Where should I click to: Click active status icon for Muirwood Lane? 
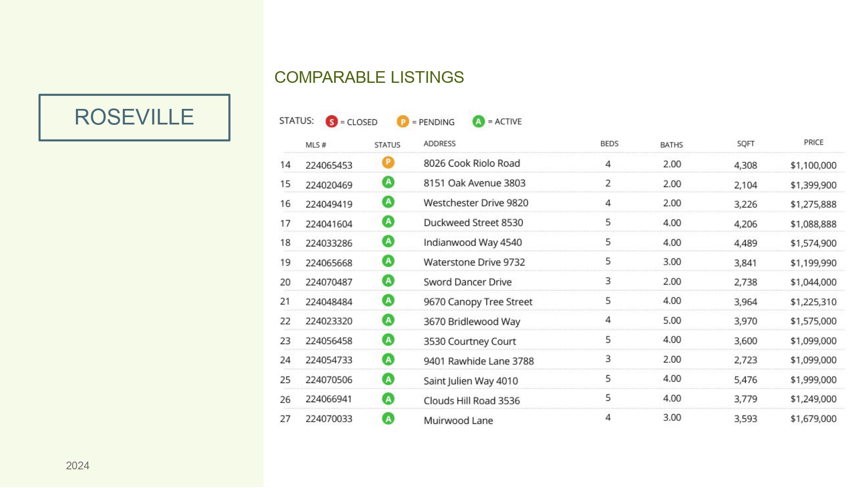388,419
